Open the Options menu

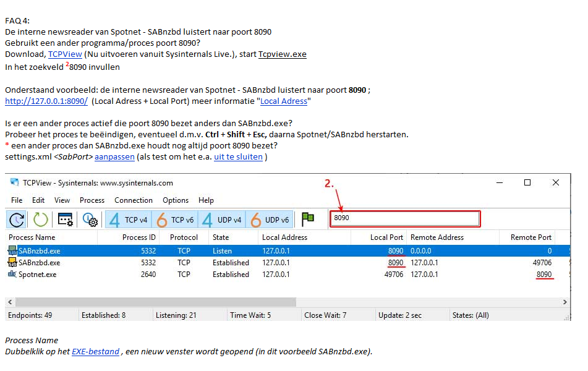pos(176,200)
